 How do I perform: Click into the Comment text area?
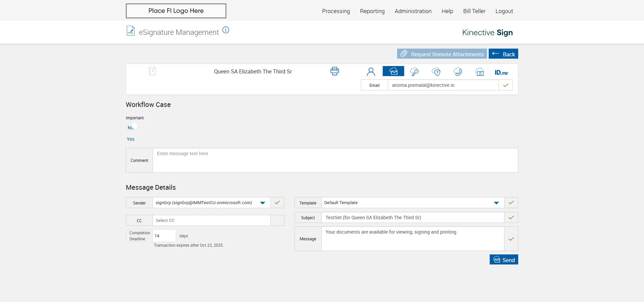tap(335, 161)
